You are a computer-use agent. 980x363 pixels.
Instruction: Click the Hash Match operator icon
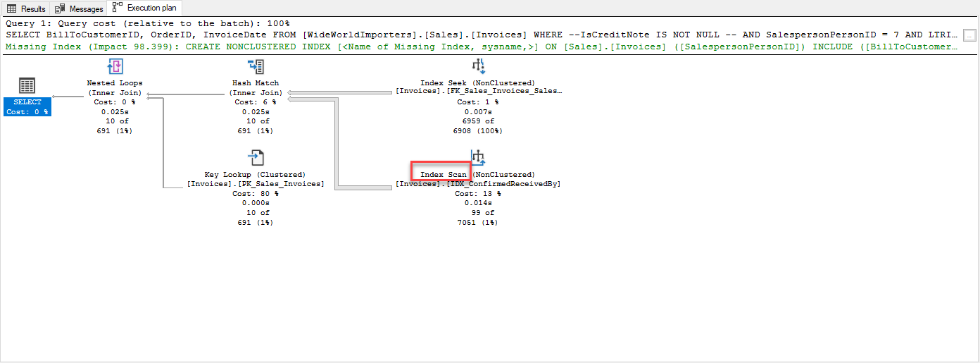pos(256,67)
